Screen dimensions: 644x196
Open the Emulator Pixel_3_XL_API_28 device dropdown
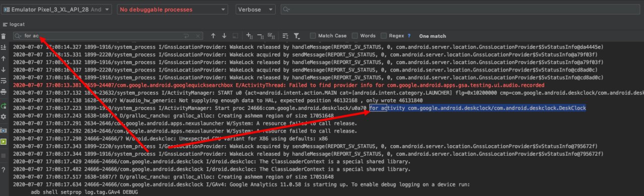[57, 10]
